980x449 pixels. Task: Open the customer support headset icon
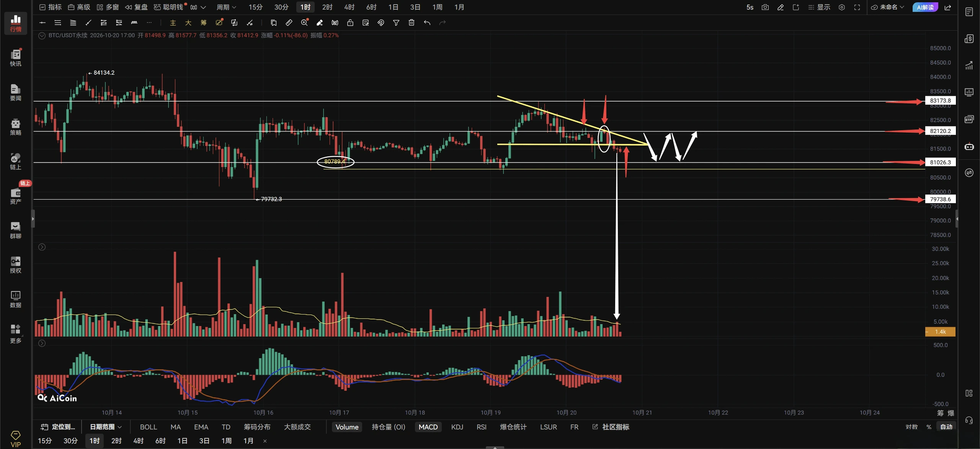(969, 421)
